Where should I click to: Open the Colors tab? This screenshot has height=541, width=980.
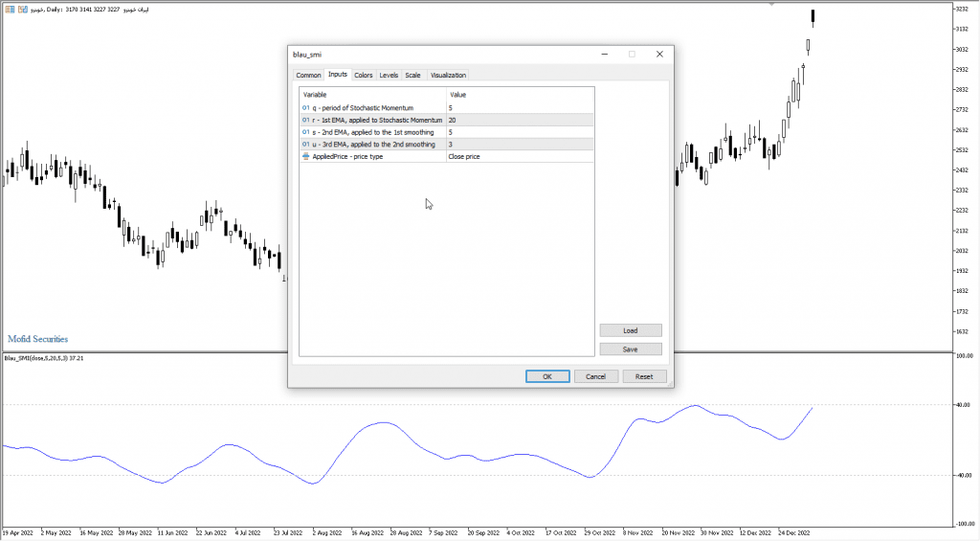[x=364, y=75]
